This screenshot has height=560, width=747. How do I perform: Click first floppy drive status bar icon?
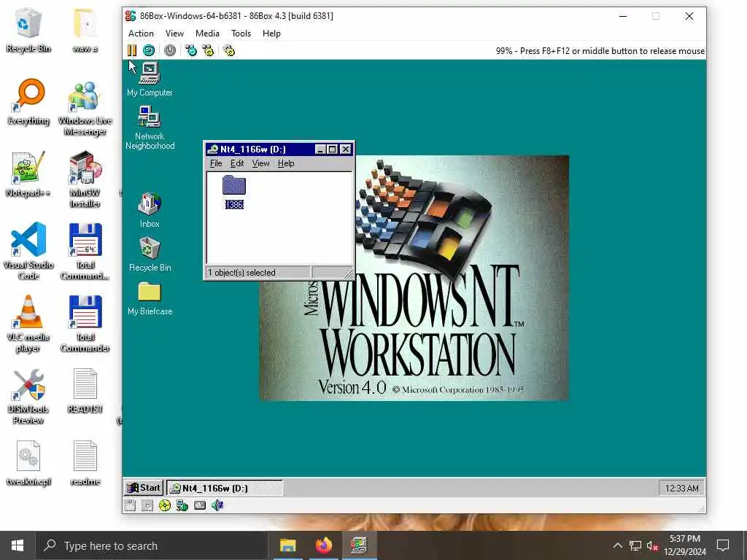click(130, 506)
